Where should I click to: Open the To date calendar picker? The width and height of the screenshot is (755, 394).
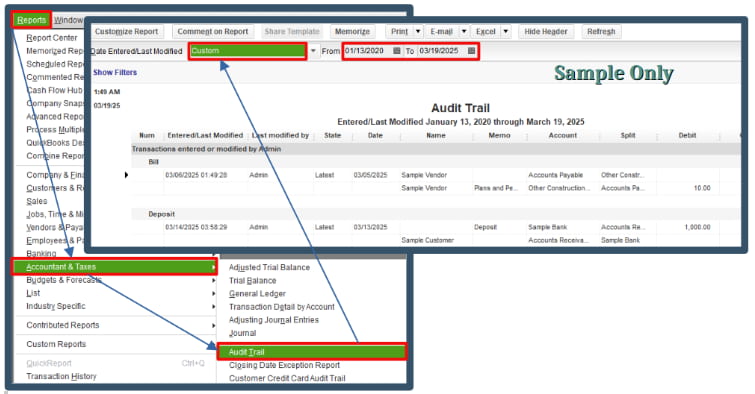coord(471,51)
